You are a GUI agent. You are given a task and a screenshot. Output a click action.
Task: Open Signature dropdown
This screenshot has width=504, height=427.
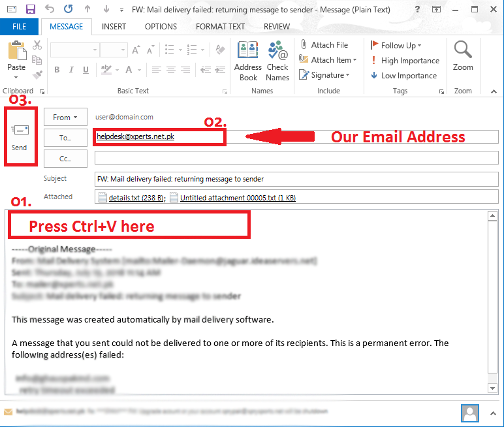(324, 75)
